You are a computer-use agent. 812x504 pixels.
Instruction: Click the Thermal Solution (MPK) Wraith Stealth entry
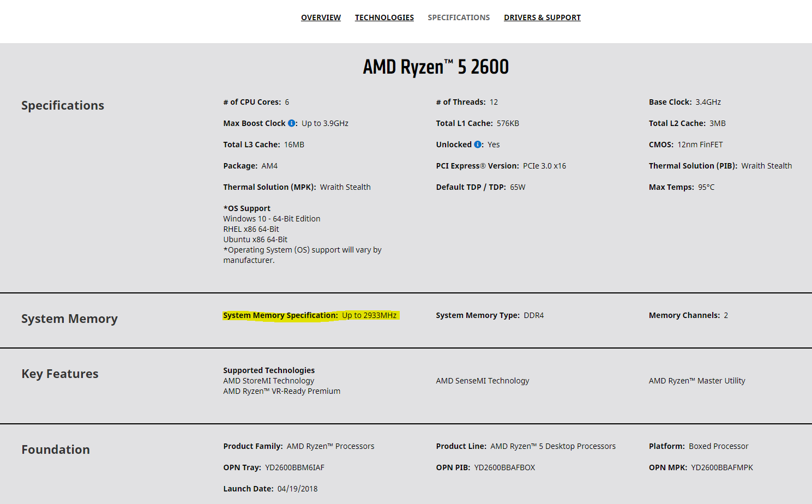coord(297,187)
